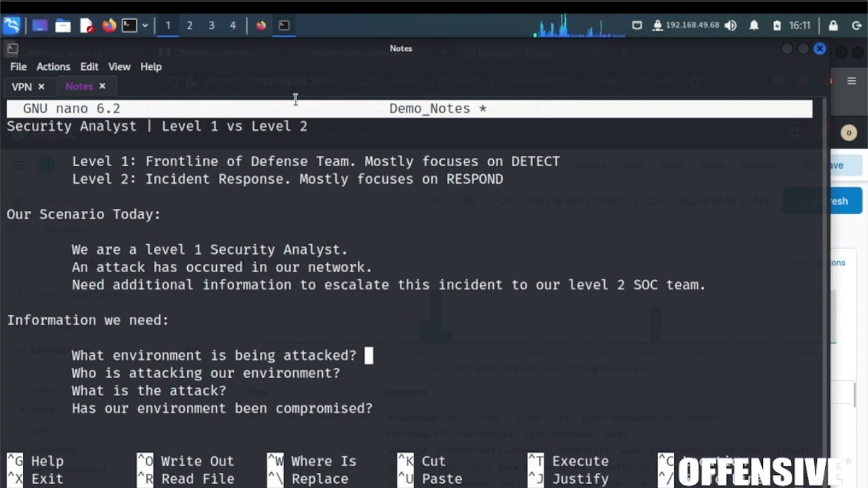
Task: Open the Actions menu
Action: pos(53,66)
